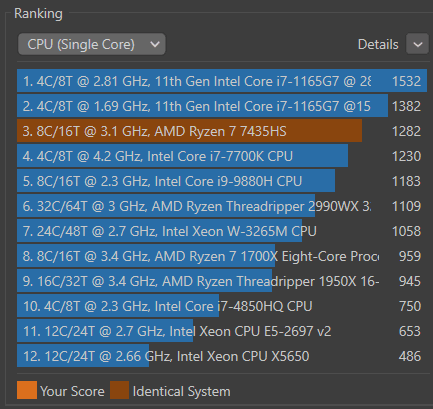Click the score value 1183
Screen dimensions: 433x409
click(406, 181)
